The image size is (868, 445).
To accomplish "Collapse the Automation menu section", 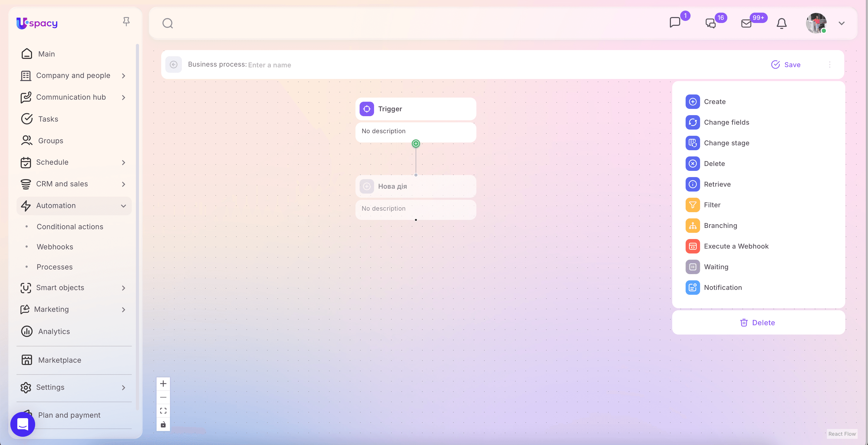I will (x=123, y=206).
